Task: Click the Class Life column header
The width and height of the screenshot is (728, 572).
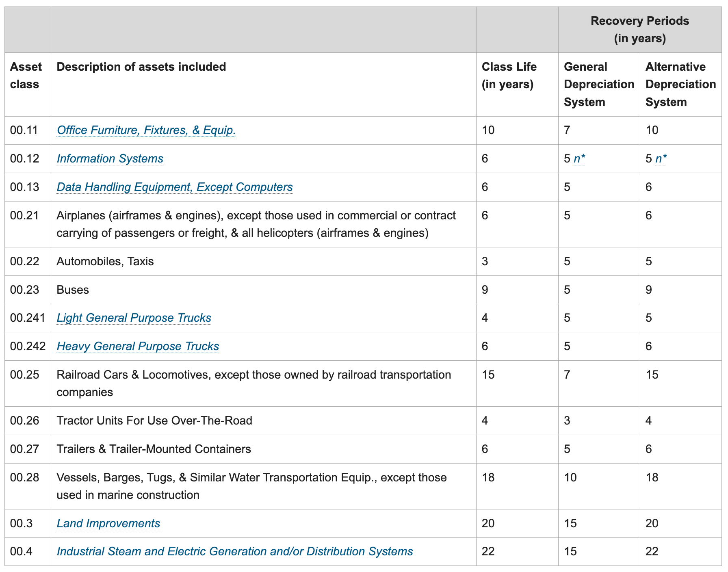Action: (x=517, y=84)
